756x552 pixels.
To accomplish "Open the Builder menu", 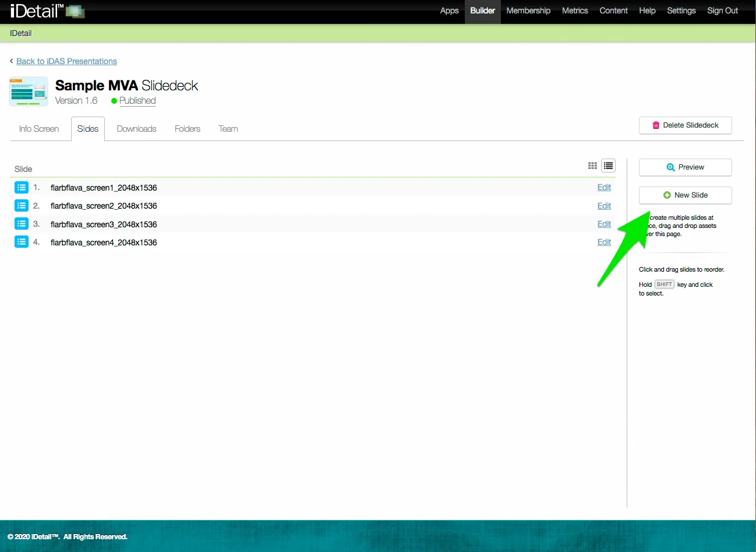I will tap(483, 10).
